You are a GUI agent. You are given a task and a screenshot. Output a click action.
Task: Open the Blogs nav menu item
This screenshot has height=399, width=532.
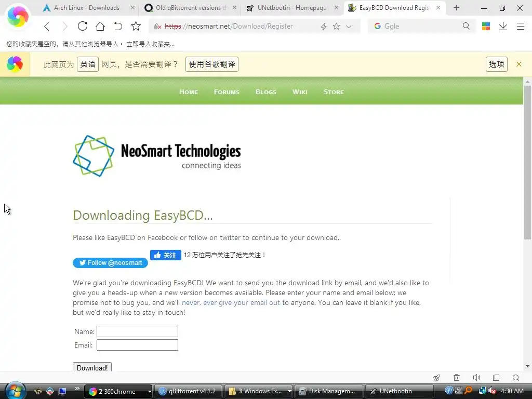click(265, 92)
